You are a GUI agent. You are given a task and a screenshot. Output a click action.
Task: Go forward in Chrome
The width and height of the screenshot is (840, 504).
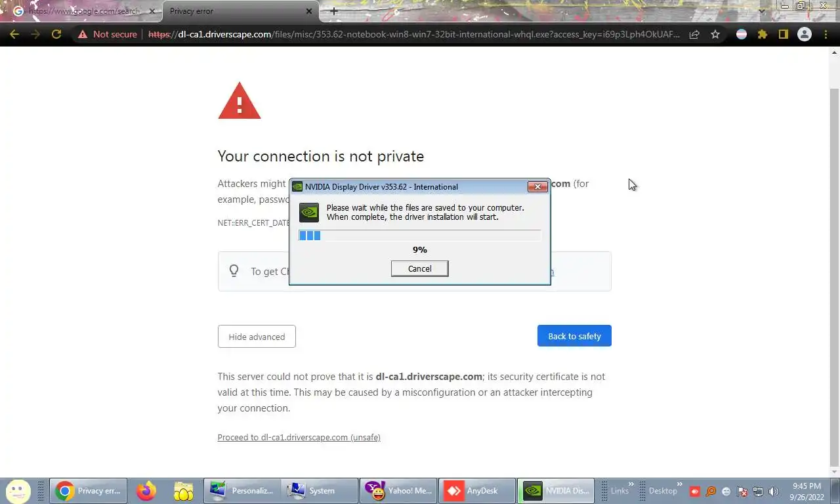35,34
